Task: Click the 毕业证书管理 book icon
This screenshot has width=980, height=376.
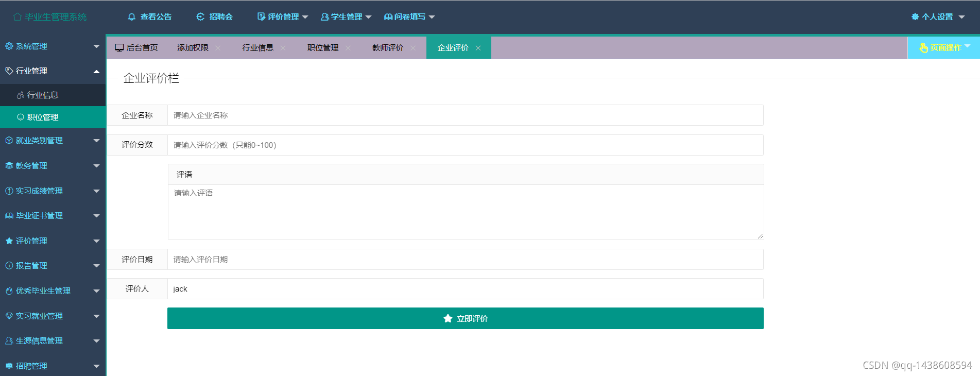Action: pos(9,216)
